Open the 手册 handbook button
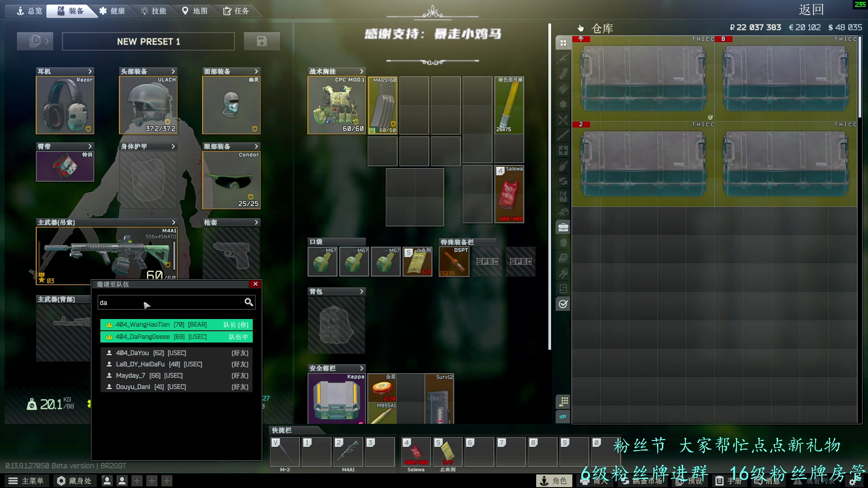The image size is (868, 488). (729, 481)
